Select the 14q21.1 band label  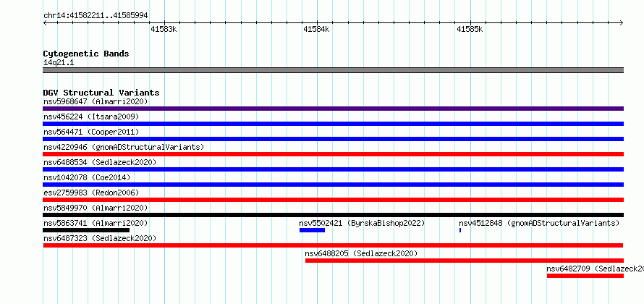click(x=59, y=63)
